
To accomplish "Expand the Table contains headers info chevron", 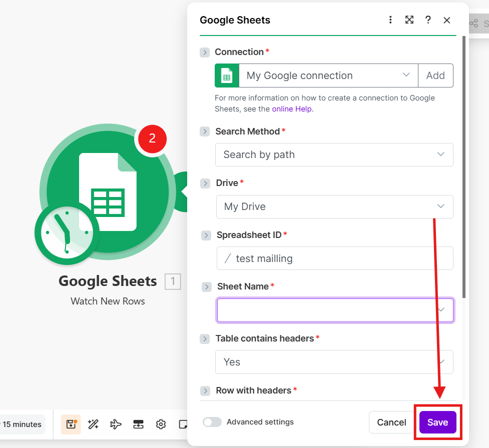I will [x=205, y=338].
